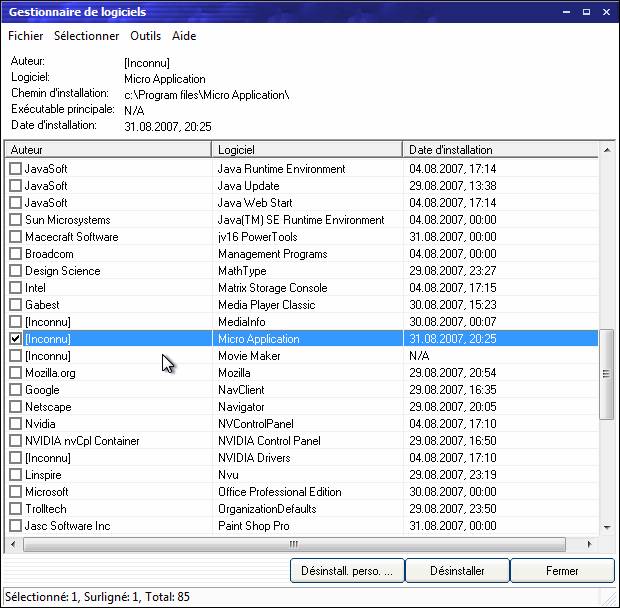Select the Paint Shop Pro entry
The width and height of the screenshot is (620, 608).
[x=254, y=526]
